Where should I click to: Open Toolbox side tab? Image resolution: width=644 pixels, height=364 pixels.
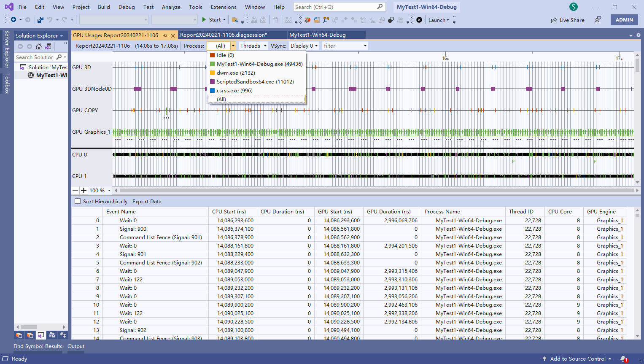[7, 84]
